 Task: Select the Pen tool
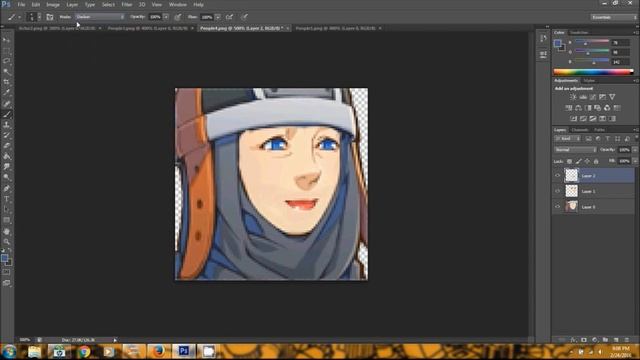point(7,189)
